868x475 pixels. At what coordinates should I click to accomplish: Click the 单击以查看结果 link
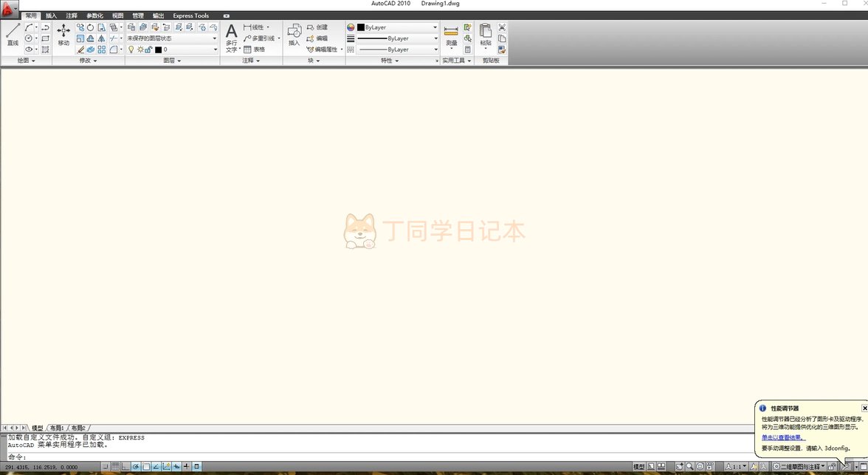tap(783, 438)
